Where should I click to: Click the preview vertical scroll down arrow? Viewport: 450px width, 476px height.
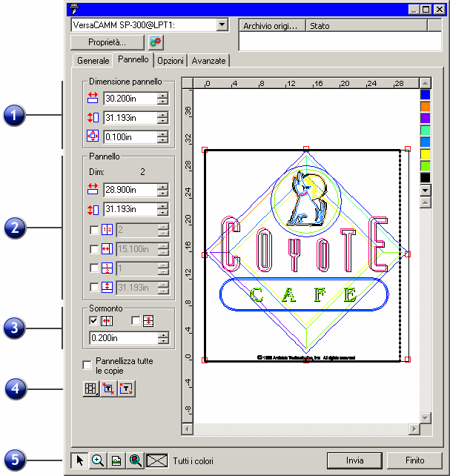point(426,417)
